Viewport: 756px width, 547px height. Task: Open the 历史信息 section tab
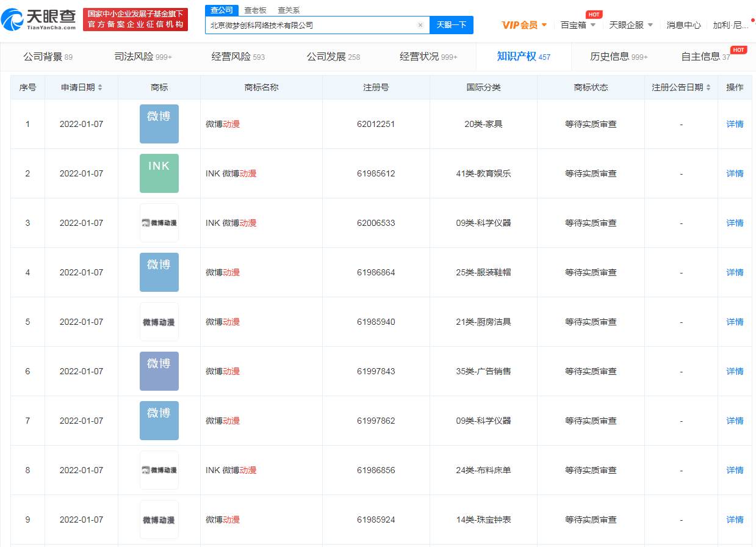pos(619,57)
